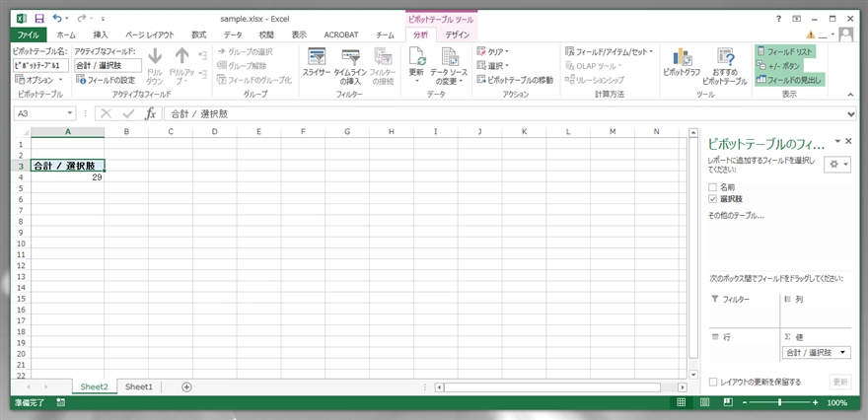Click the user account avatar icon
Image resolution: width=868 pixels, height=420 pixels.
845,35
